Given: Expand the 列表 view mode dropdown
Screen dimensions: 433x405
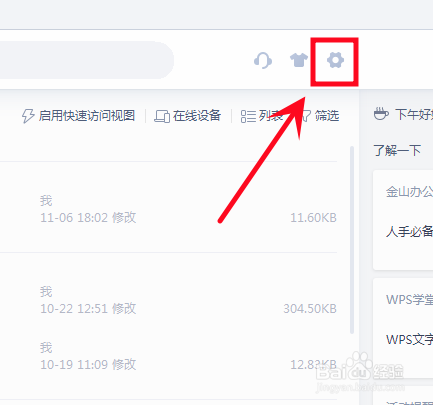Looking at the screenshot, I should point(262,116).
